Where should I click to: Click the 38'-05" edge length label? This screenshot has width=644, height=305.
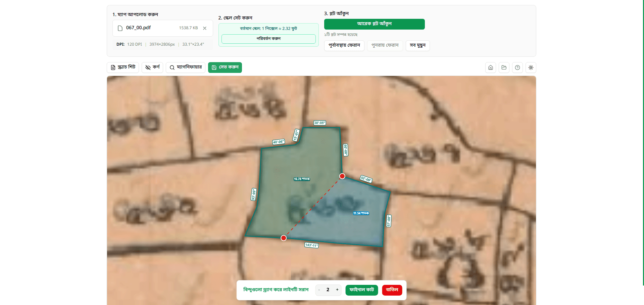[x=319, y=123]
